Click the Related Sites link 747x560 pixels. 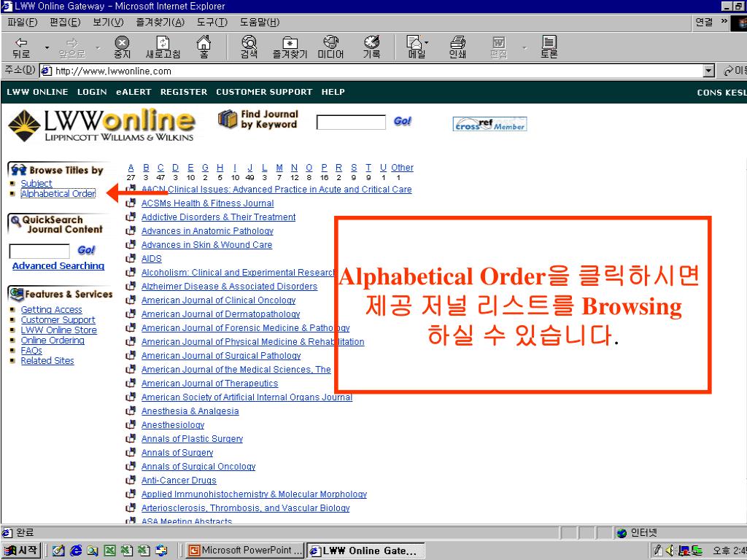(x=47, y=360)
